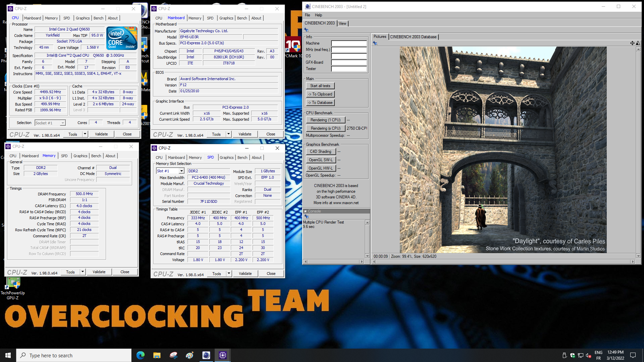Run Rendering (1 CPU) benchmark
644x362 pixels.
click(325, 120)
